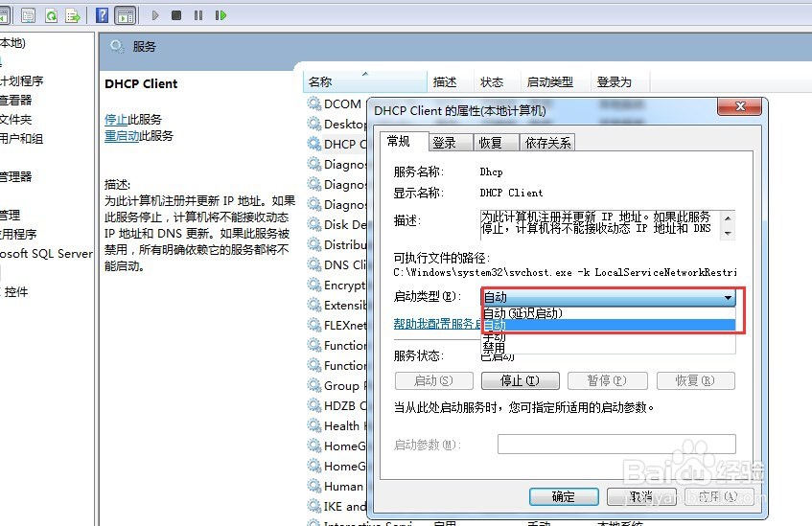Click gear icon of Desktop service row
Viewport: 812px width, 526px height.
(313, 125)
